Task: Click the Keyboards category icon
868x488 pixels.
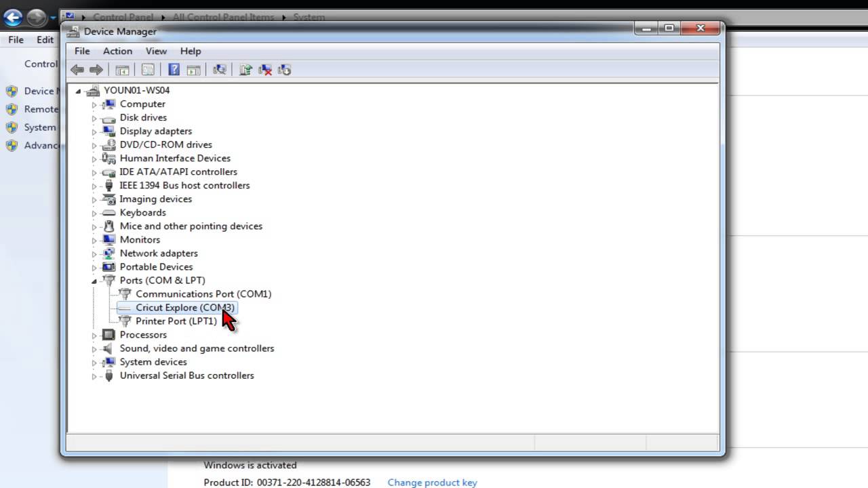Action: 108,213
